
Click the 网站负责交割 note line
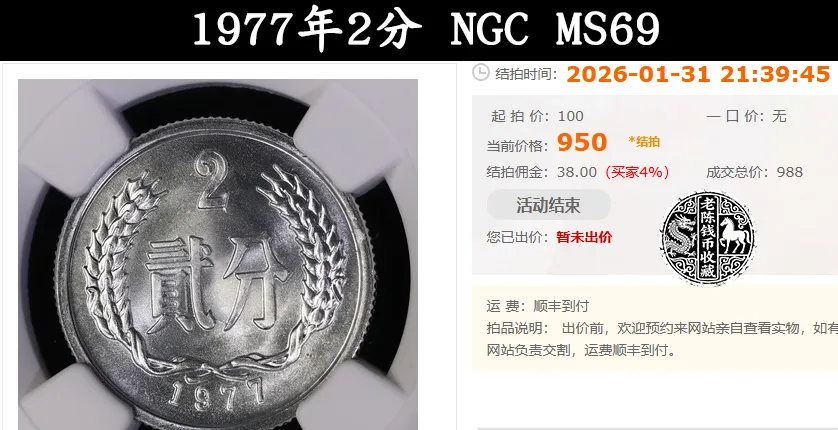coord(581,350)
